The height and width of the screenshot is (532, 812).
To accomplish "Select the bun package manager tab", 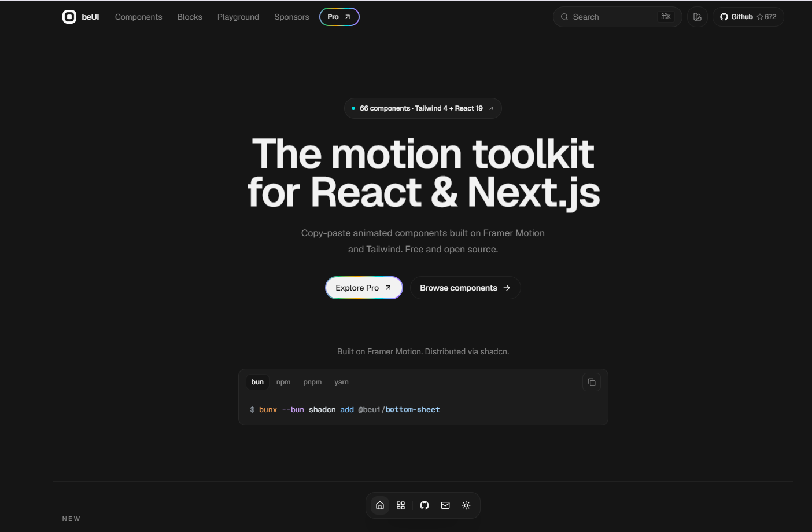I will pos(257,382).
